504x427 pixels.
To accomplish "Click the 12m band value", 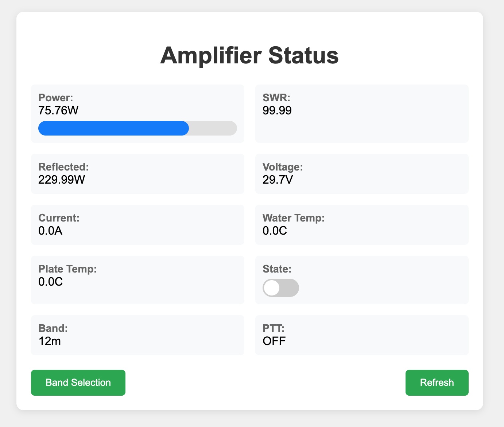I will [x=50, y=341].
